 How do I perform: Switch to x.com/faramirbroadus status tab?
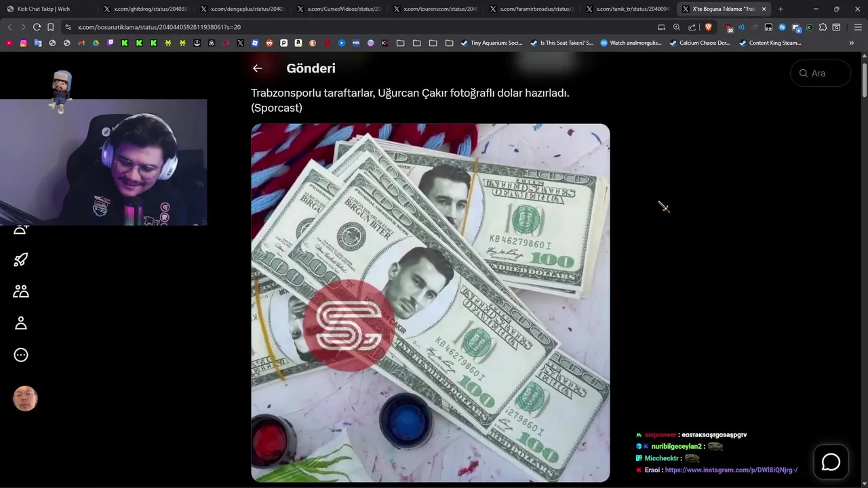[x=531, y=9]
